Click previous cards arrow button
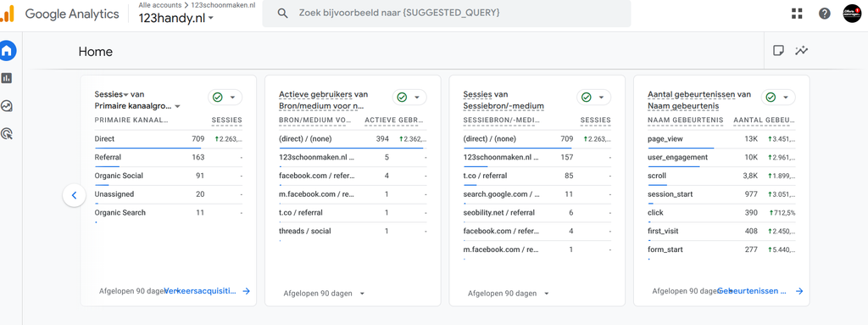 (75, 195)
